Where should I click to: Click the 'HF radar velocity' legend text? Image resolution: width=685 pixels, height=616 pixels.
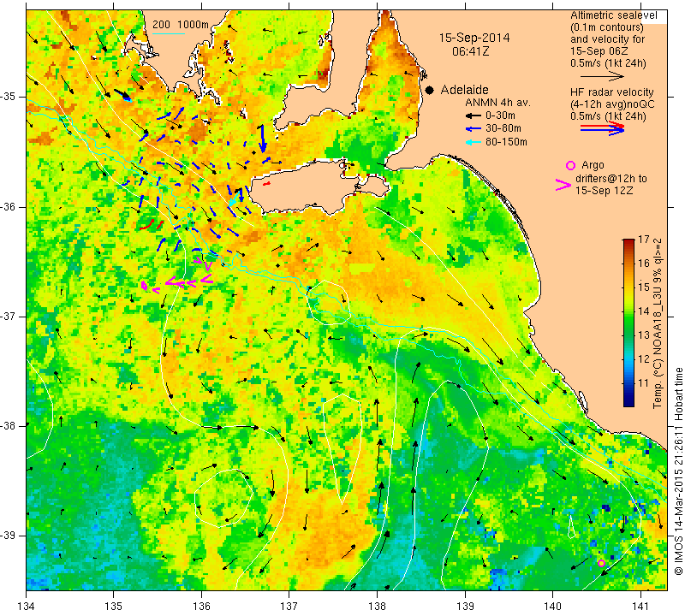pyautogui.click(x=611, y=92)
